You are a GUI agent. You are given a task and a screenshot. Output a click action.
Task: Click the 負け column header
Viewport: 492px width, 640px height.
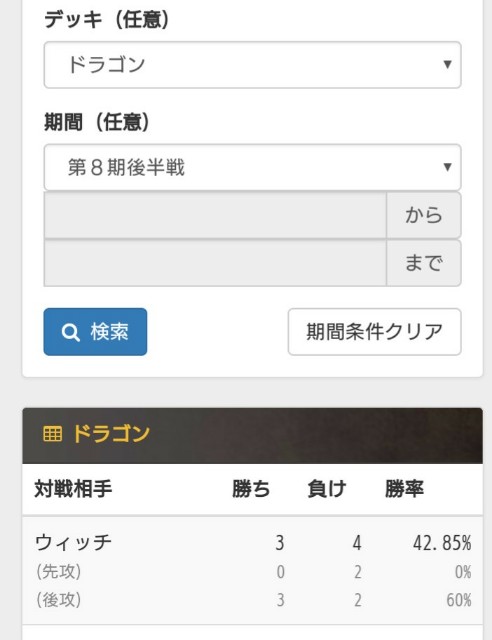327,489
